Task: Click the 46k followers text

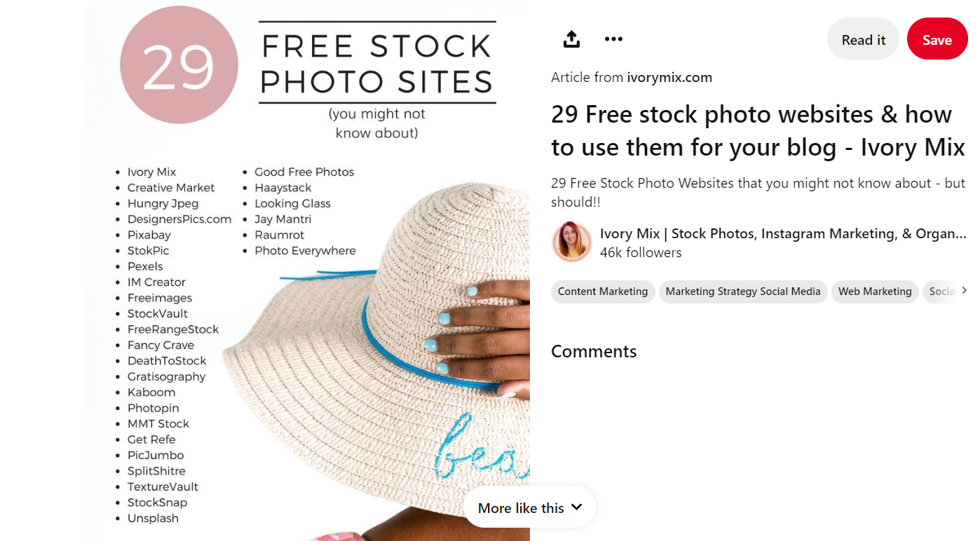Action: click(x=641, y=252)
